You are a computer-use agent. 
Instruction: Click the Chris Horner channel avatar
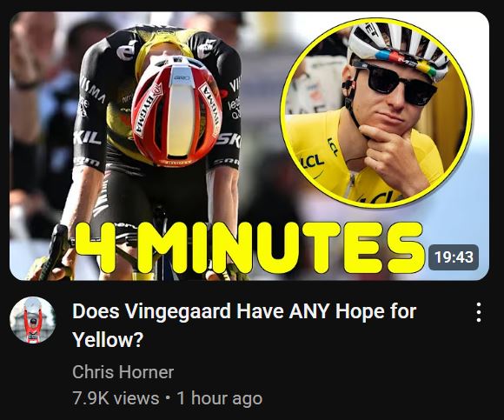[x=32, y=320]
